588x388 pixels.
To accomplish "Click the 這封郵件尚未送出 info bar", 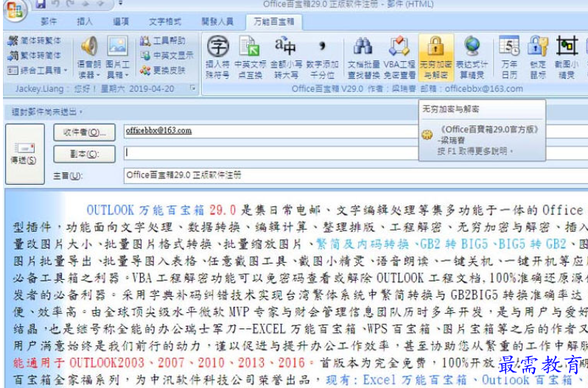I will click(295, 112).
